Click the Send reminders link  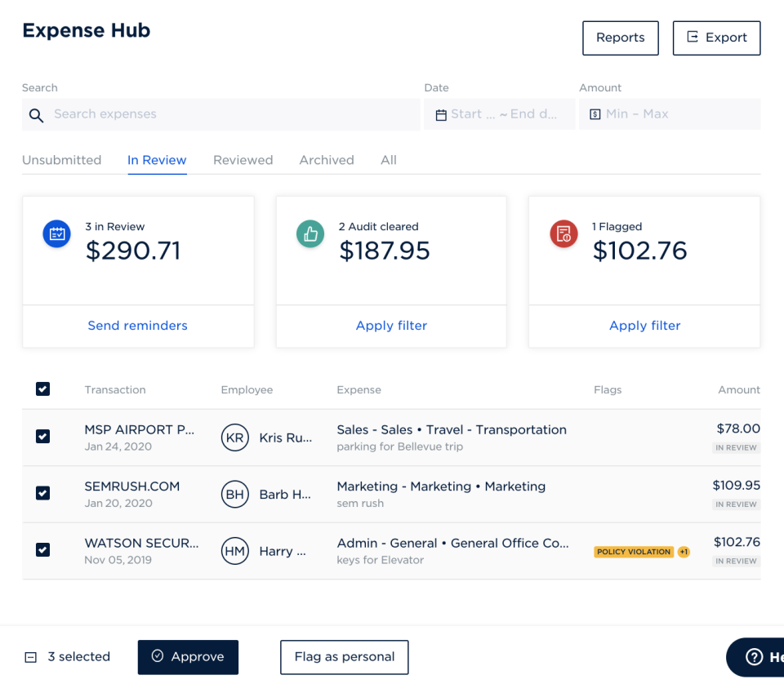137,326
